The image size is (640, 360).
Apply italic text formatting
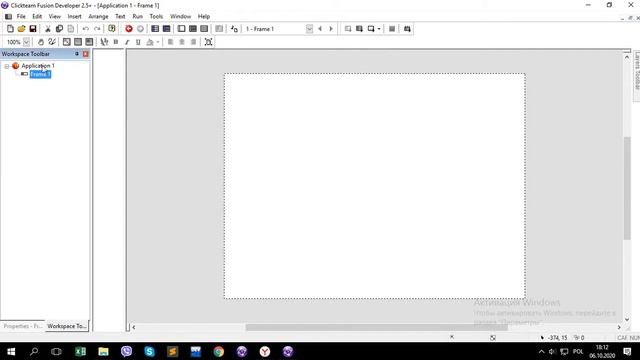click(127, 42)
